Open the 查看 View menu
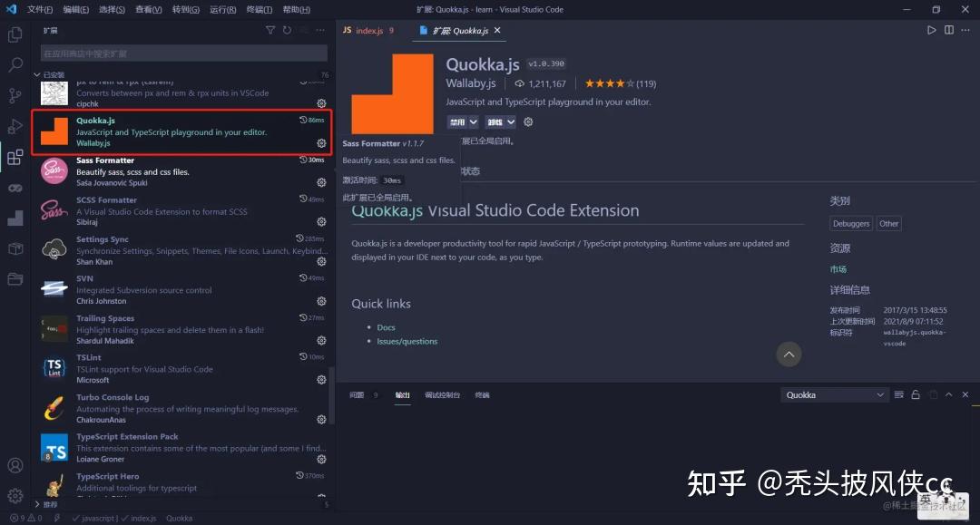The image size is (980, 525). tap(149, 9)
